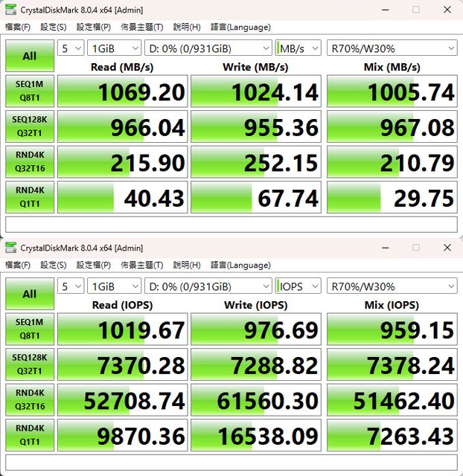Screen dimensions: 463x476
Task: Expand the R70%/W30% mix dropdown in the top window
Action: coord(392,48)
